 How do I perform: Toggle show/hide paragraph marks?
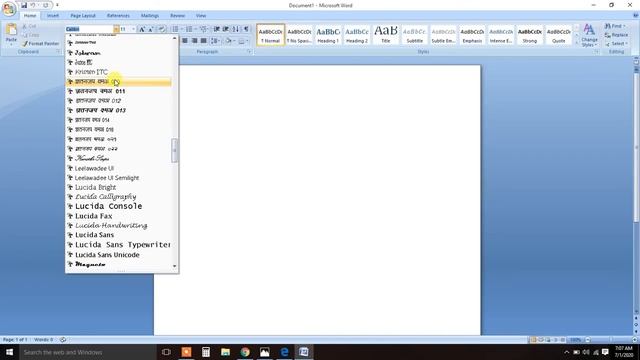246,29
